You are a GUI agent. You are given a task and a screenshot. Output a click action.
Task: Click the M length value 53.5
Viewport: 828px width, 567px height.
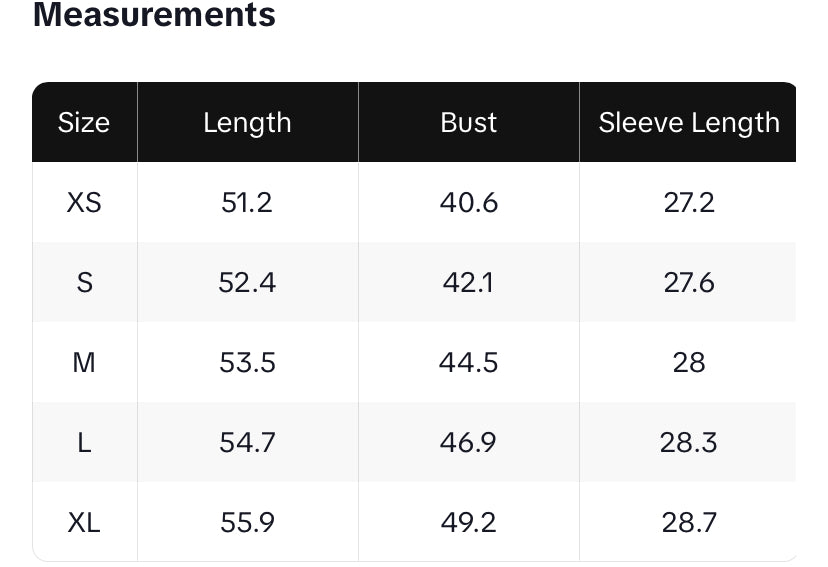247,362
